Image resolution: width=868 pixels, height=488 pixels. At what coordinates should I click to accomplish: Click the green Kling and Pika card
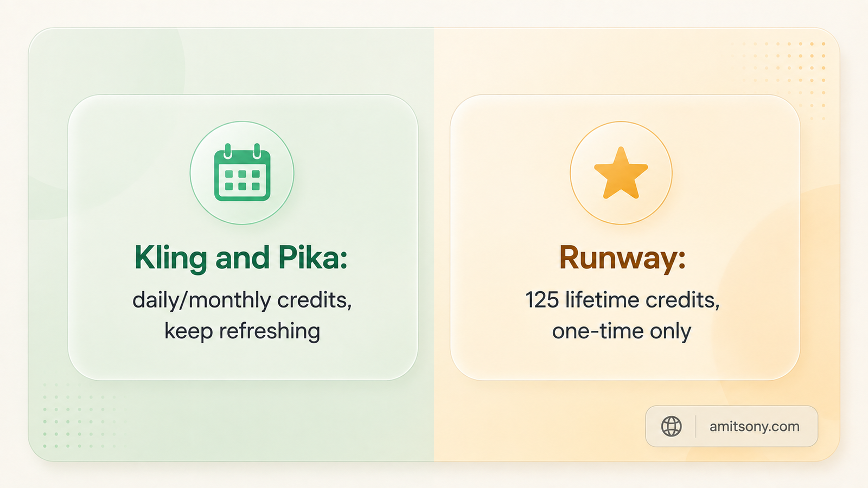(242, 237)
